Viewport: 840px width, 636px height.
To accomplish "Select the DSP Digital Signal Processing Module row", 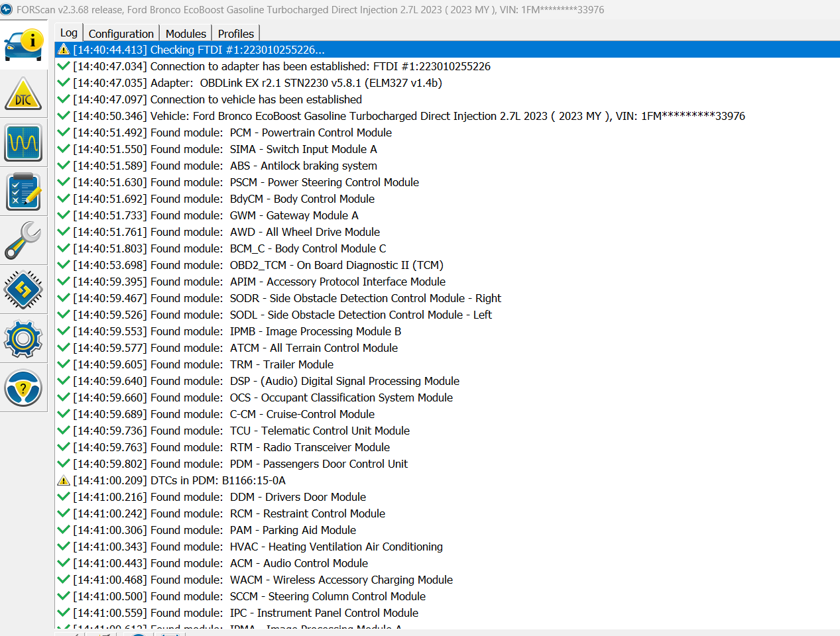I will (x=447, y=381).
